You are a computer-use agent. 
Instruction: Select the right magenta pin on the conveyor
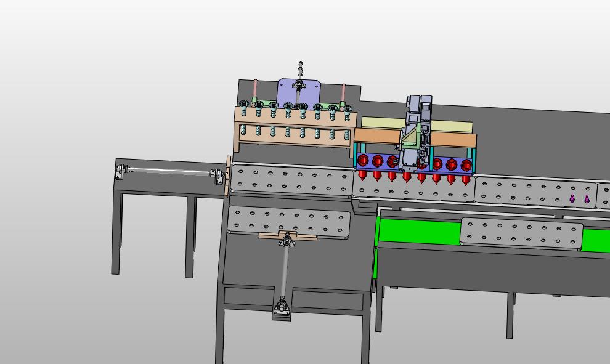pos(587,200)
